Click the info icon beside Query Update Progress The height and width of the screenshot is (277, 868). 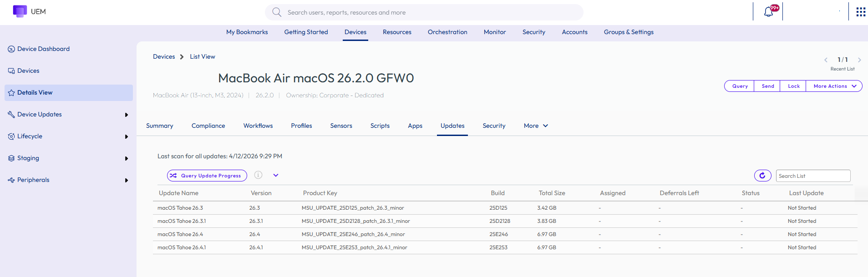point(258,175)
